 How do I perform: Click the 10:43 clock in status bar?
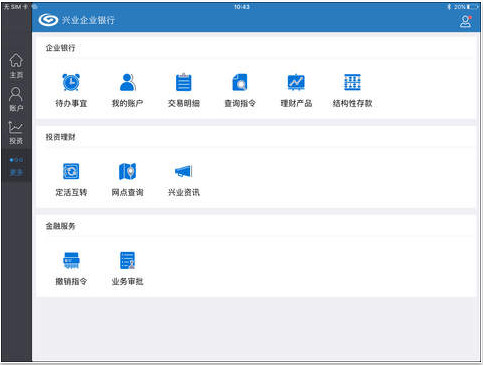coord(242,7)
